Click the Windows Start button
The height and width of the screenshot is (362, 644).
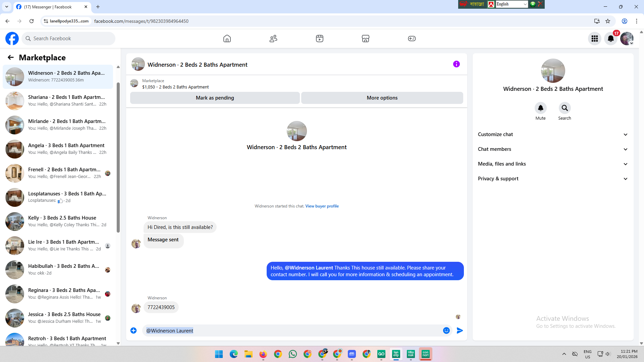[x=219, y=354]
